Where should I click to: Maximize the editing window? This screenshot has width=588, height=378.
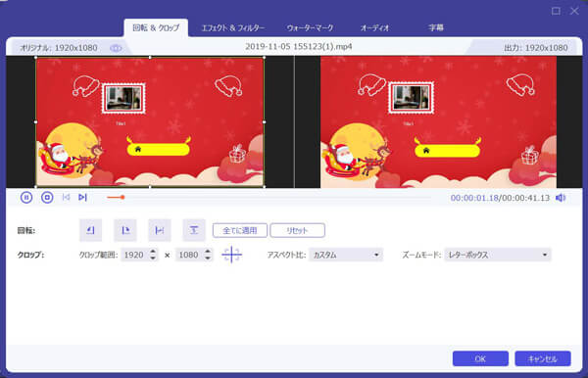pyautogui.click(x=556, y=11)
